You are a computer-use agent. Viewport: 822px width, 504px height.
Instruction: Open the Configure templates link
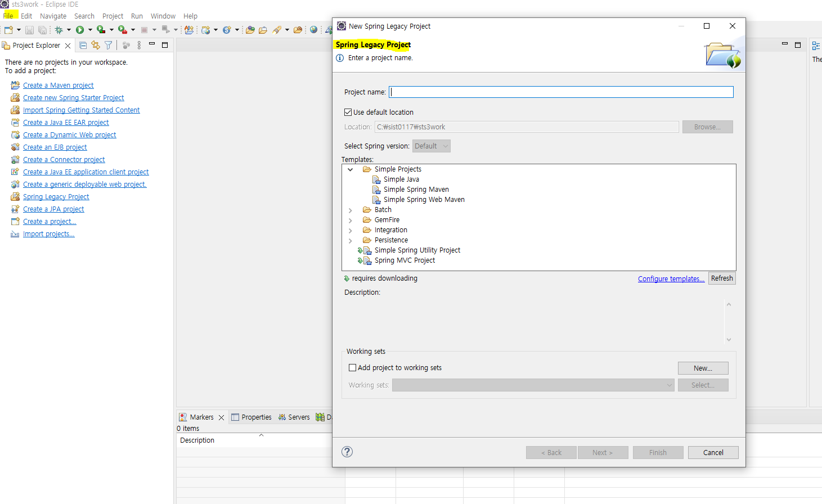[x=671, y=278]
